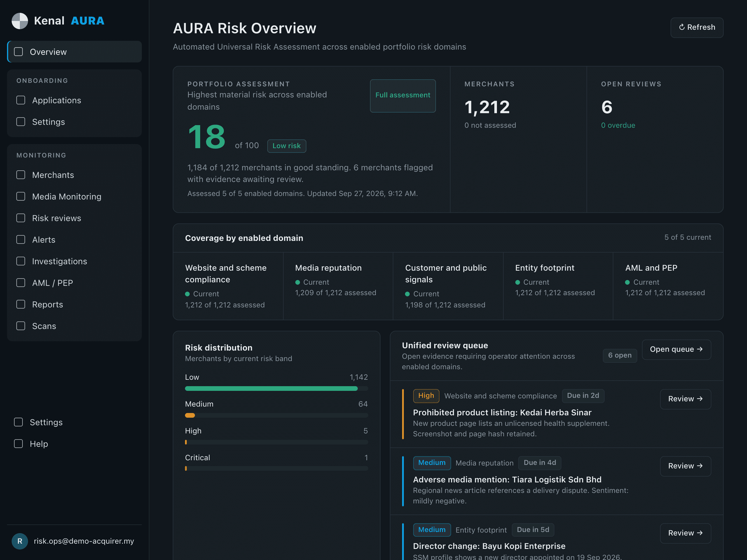Go to Media Monitoring

tap(74, 197)
